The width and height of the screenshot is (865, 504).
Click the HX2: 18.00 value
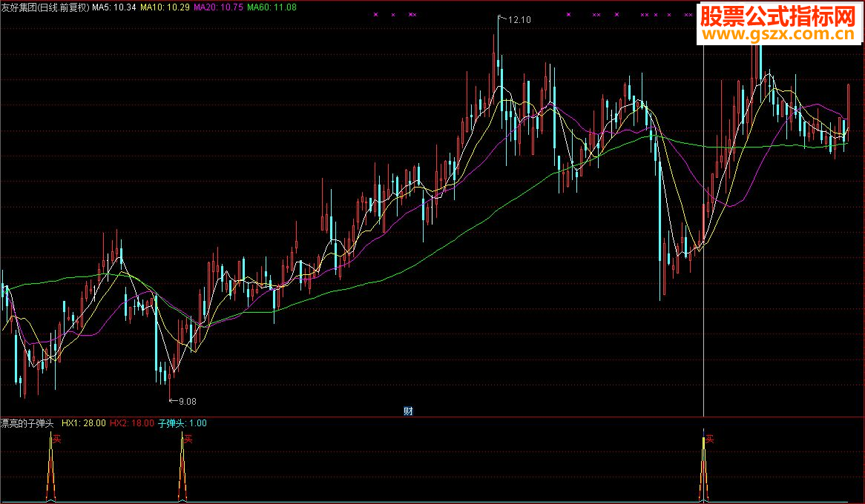pos(132,423)
